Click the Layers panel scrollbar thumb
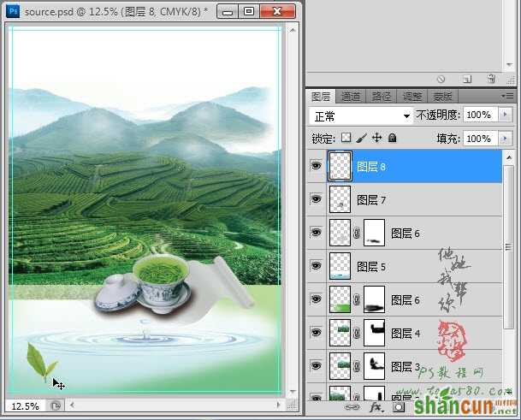This screenshot has width=521, height=420. (508, 246)
